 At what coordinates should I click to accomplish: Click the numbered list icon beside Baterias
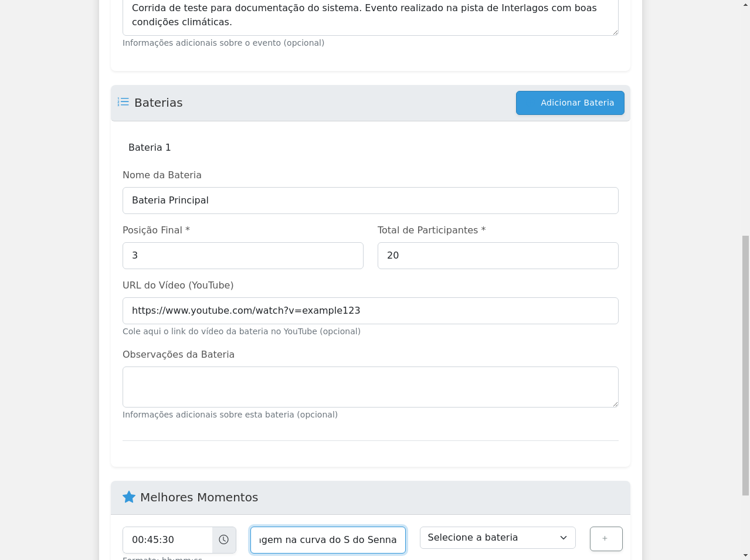point(123,102)
